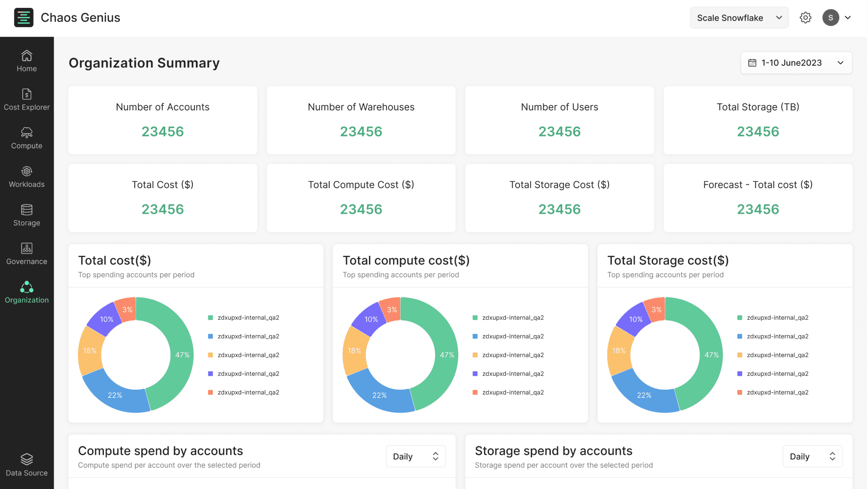The image size is (868, 489).
Task: Open Data Source at sidebar bottom
Action: click(27, 465)
